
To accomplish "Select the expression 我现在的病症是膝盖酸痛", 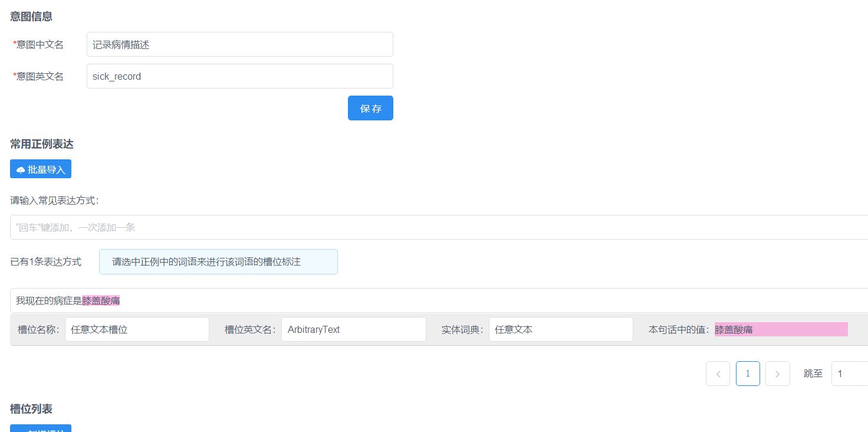I will pyautogui.click(x=67, y=300).
